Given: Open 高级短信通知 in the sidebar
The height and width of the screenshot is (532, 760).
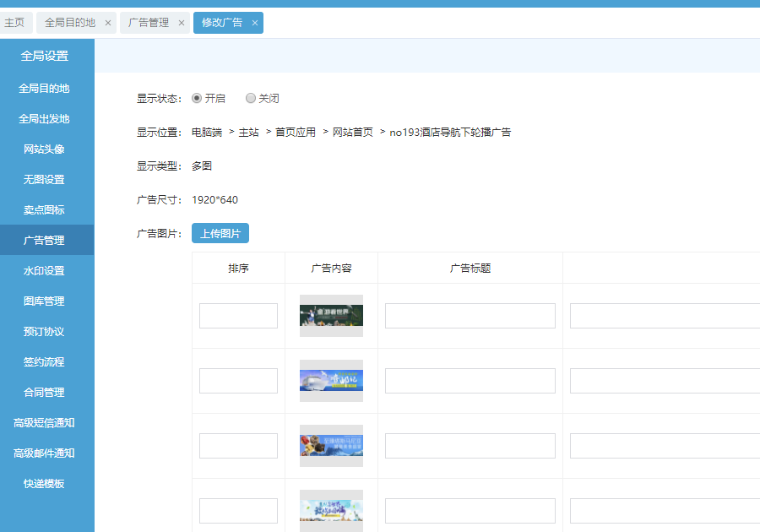Looking at the screenshot, I should pyautogui.click(x=44, y=422).
